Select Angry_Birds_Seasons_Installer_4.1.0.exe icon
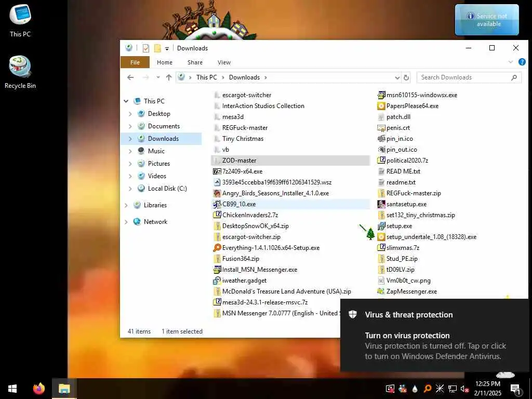 click(x=217, y=193)
